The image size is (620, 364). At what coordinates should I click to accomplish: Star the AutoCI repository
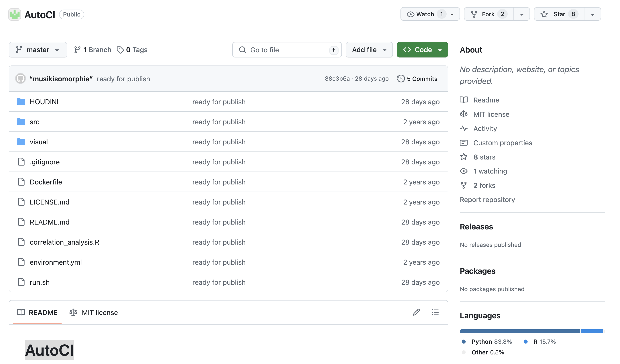tap(559, 14)
